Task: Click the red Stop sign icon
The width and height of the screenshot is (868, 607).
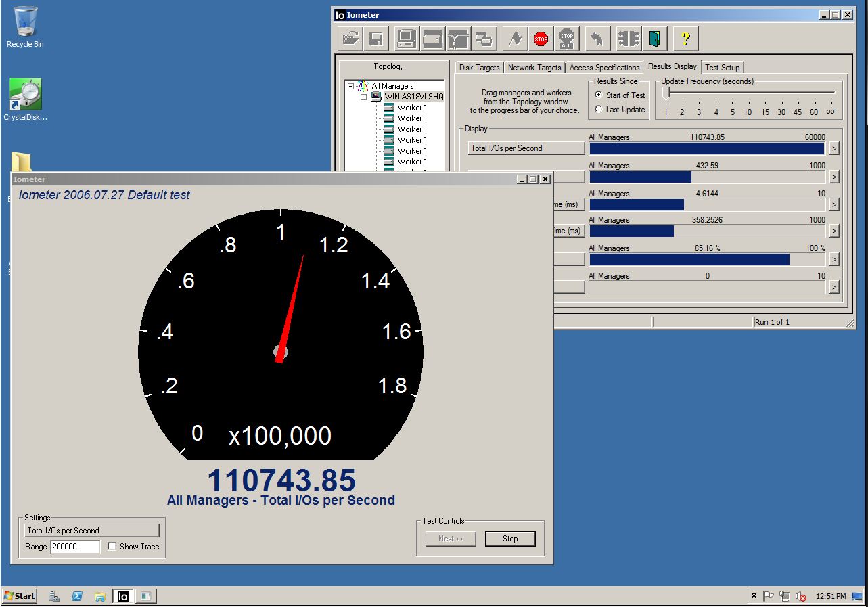Action: [x=541, y=39]
